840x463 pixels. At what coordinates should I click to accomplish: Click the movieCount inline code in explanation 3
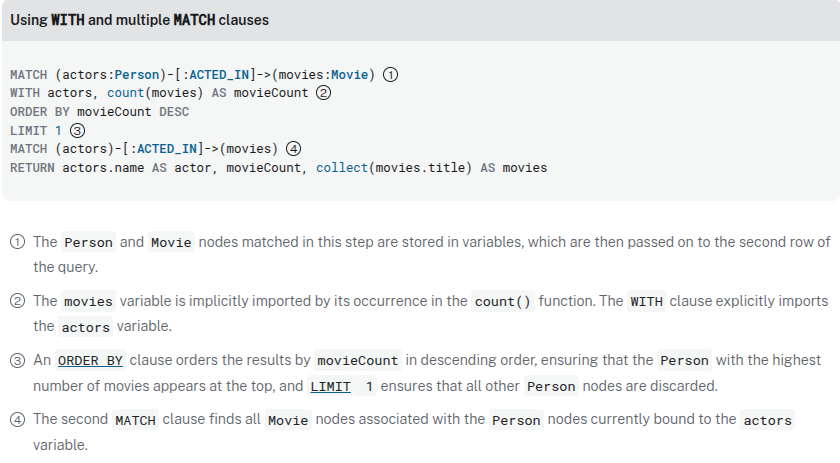(357, 360)
